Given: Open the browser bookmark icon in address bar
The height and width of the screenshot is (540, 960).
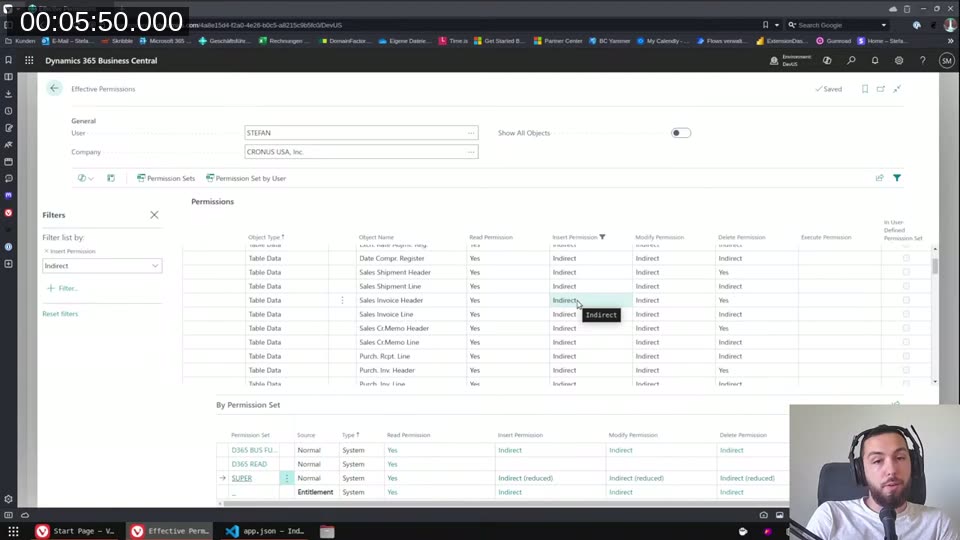Looking at the screenshot, I should (765, 25).
